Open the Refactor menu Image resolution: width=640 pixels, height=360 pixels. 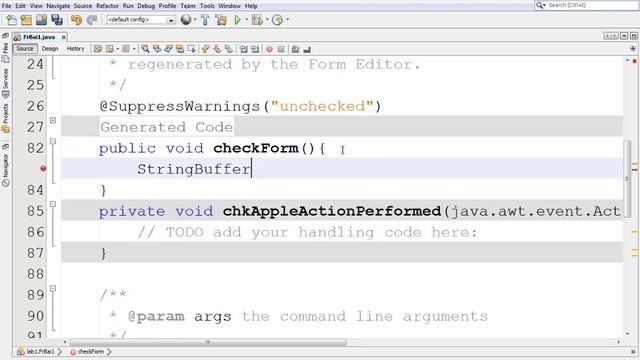point(107,6)
